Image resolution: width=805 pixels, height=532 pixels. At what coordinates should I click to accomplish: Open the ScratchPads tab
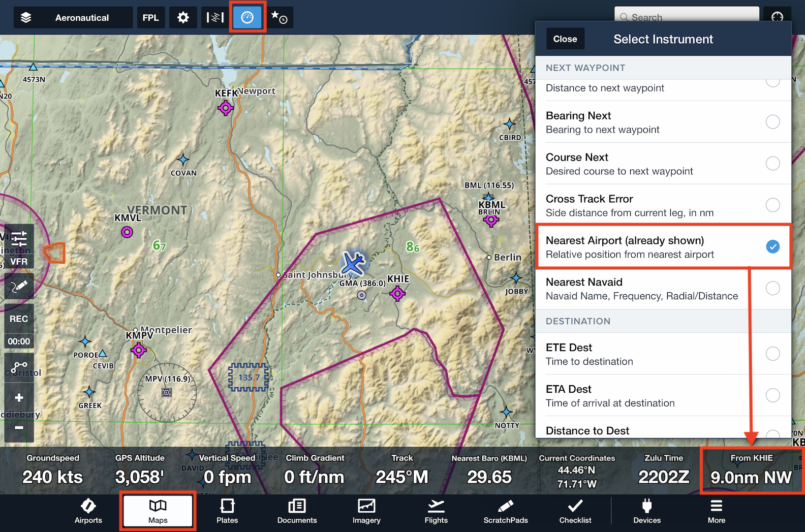506,512
